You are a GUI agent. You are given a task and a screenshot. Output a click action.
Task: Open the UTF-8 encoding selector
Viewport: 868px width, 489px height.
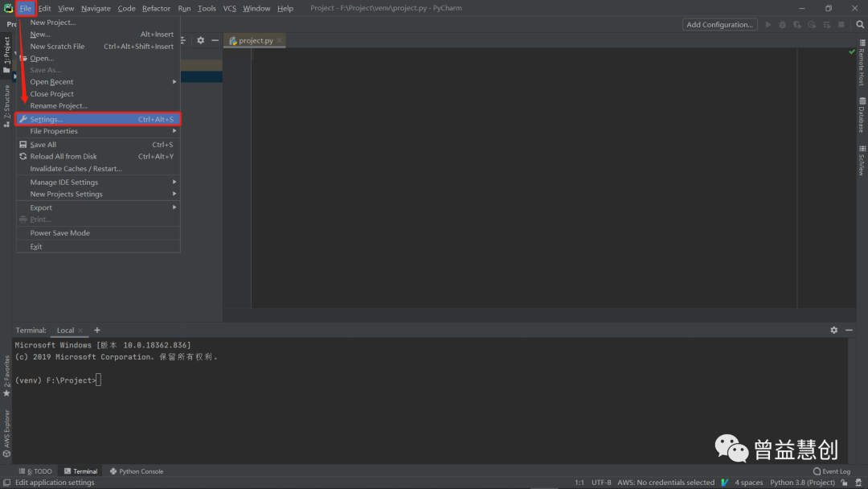pyautogui.click(x=601, y=483)
